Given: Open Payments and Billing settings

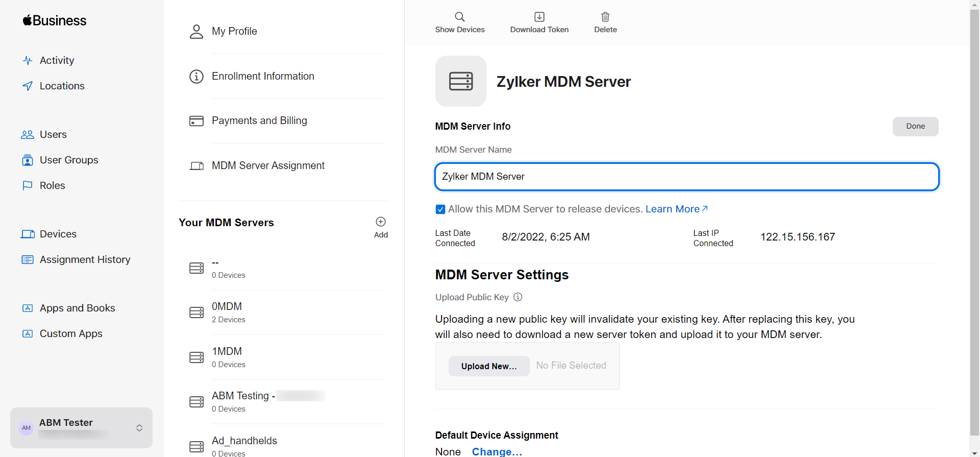Looking at the screenshot, I should click(x=259, y=121).
